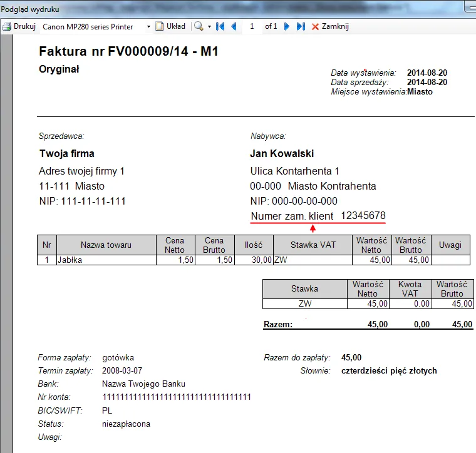This screenshot has height=453, width=476.
Task: Expand the zoom level dropdown arrow
Action: pos(209,27)
